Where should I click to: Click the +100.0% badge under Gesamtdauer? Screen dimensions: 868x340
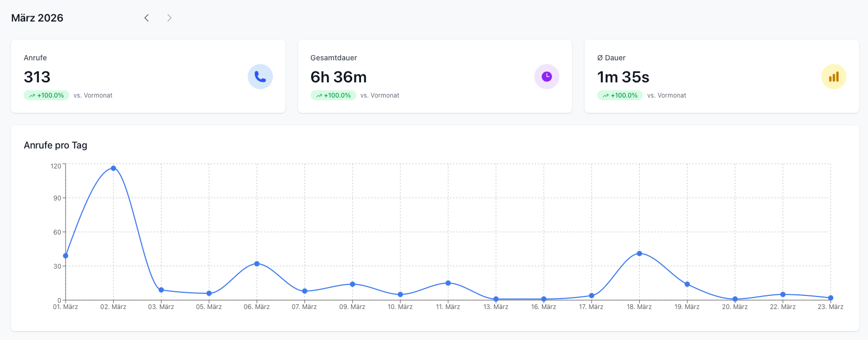(333, 95)
